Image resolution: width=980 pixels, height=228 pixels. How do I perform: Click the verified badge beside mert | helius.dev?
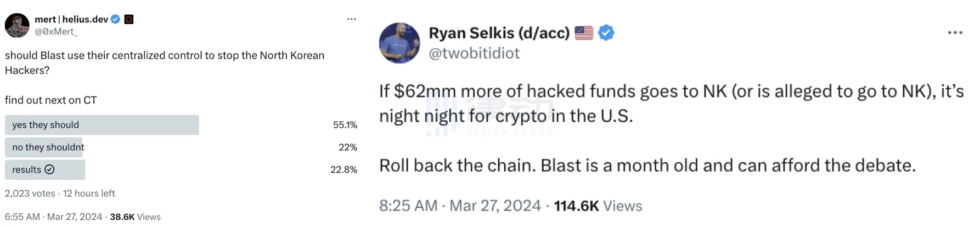pyautogui.click(x=115, y=19)
